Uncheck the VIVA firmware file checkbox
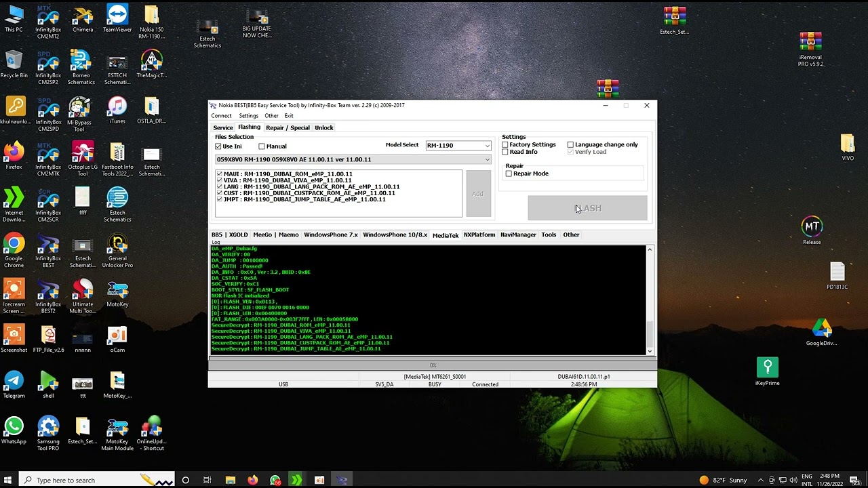 (x=220, y=180)
